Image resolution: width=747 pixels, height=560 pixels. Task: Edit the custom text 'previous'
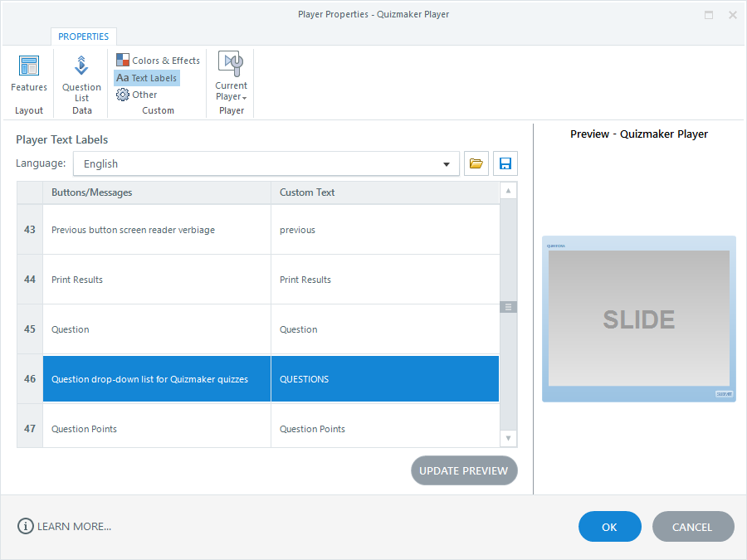(x=385, y=230)
